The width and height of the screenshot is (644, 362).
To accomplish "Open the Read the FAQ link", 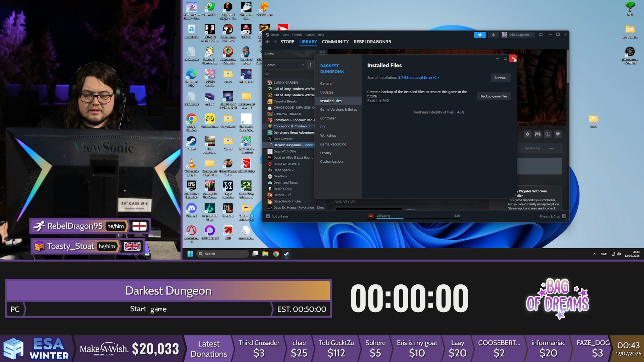I will [x=378, y=100].
